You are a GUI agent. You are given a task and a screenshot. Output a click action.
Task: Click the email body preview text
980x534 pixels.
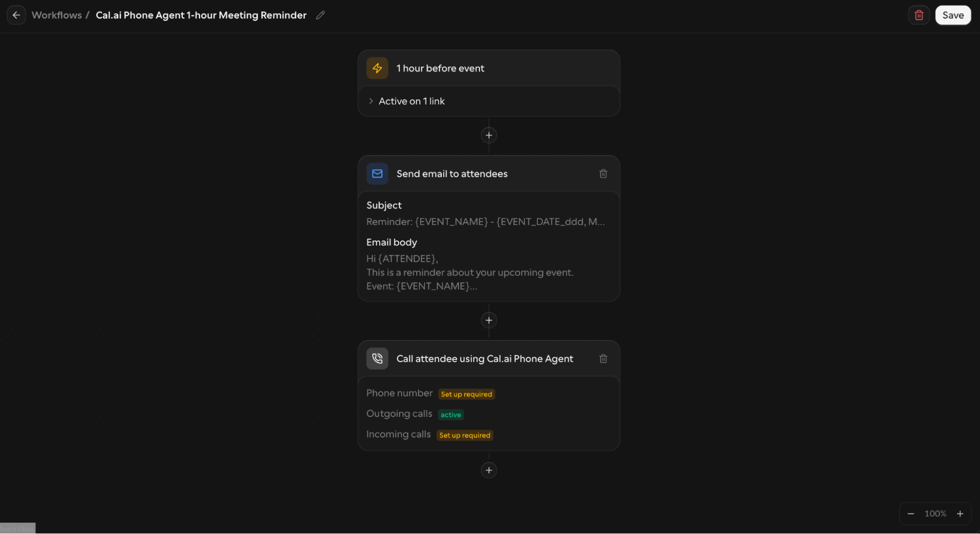[470, 272]
